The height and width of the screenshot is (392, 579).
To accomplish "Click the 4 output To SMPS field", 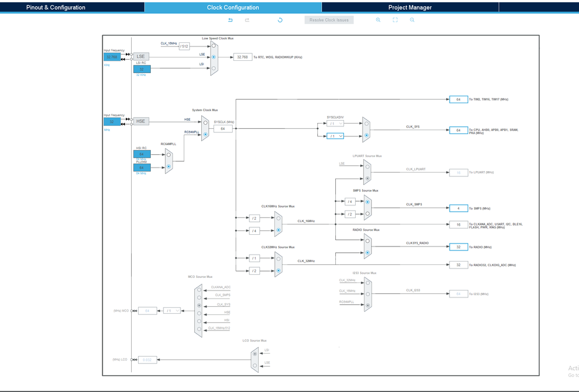I will pos(458,208).
